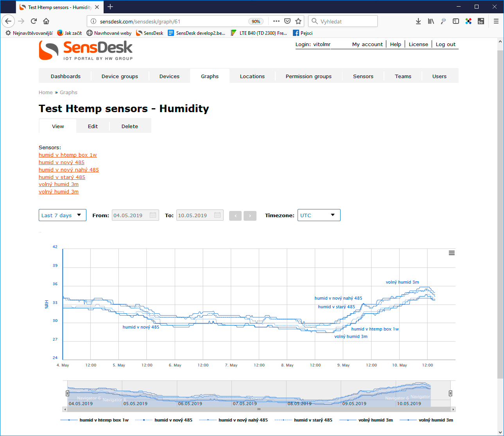Screen dimensions: 504x436
Task: Open the Dashboards menu
Action: pyautogui.click(x=66, y=76)
